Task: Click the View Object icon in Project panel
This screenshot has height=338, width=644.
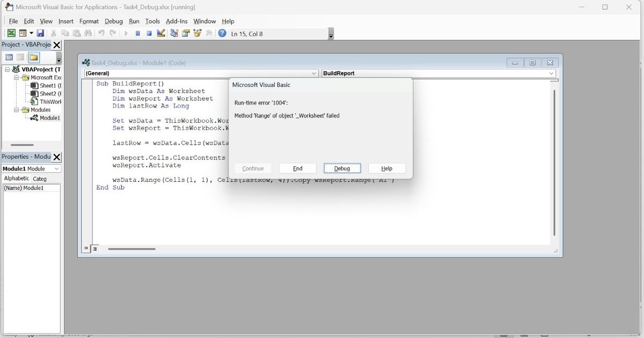Action: tap(20, 57)
